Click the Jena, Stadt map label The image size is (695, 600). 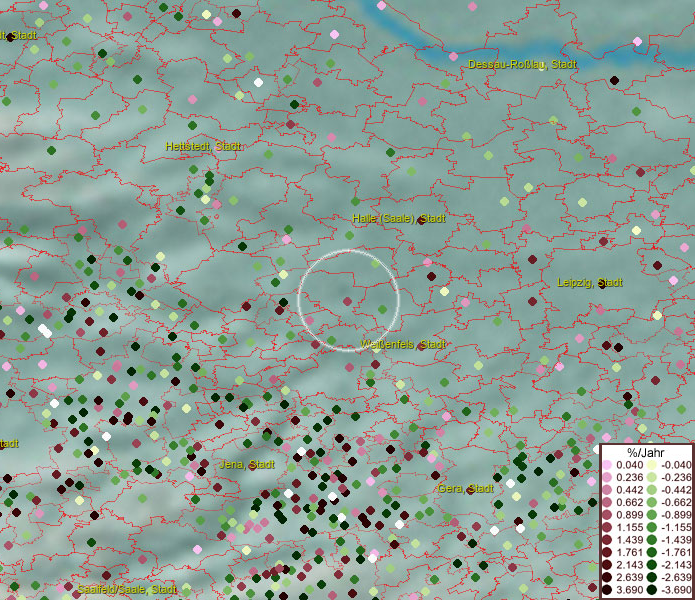tap(247, 464)
